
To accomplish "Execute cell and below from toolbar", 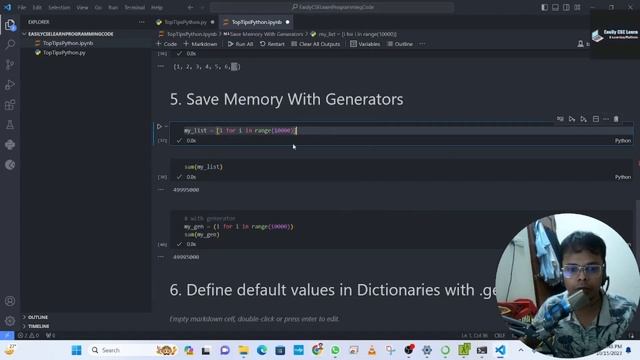I will [x=584, y=119].
